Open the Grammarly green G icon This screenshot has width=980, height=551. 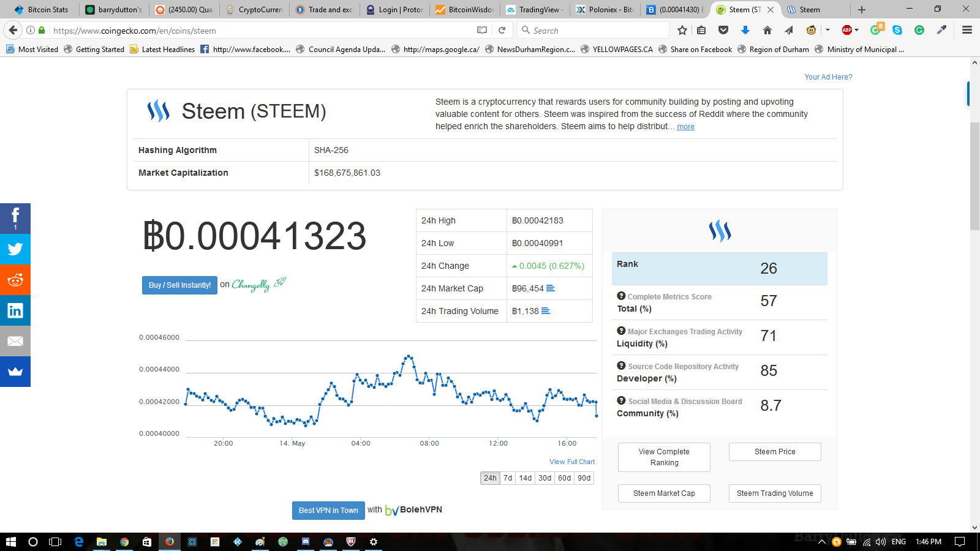pyautogui.click(x=919, y=30)
